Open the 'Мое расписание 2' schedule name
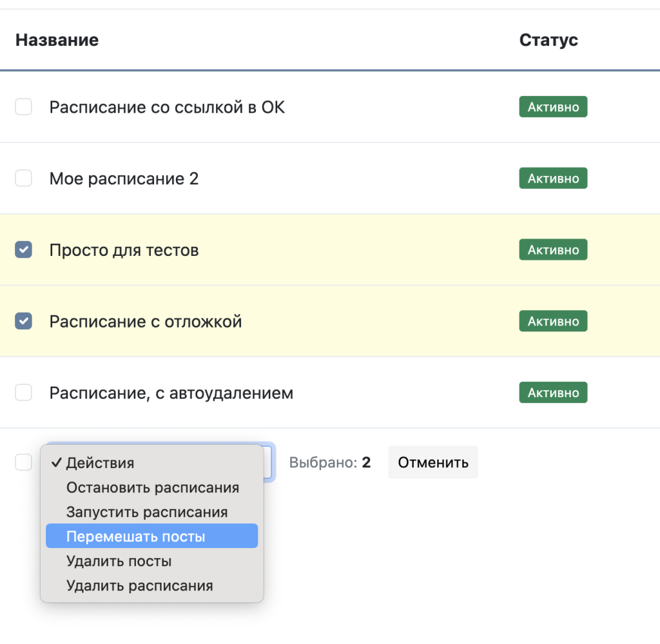 [x=124, y=179]
